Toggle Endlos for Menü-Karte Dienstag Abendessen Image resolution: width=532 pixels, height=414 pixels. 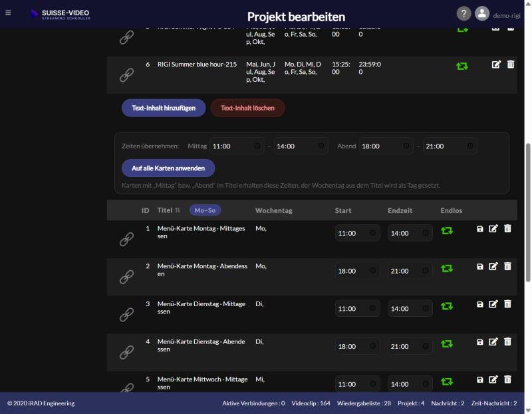[x=447, y=343]
